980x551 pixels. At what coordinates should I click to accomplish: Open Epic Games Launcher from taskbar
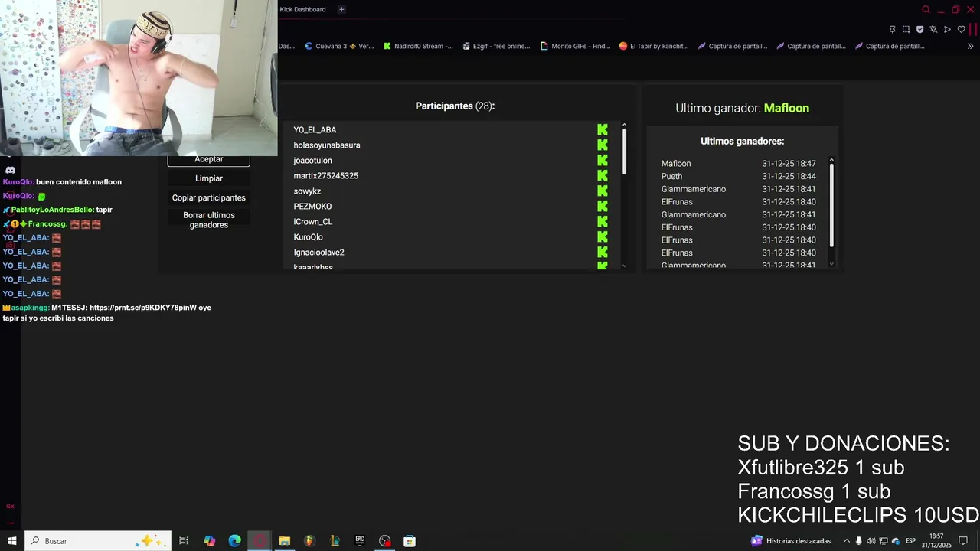tap(359, 541)
